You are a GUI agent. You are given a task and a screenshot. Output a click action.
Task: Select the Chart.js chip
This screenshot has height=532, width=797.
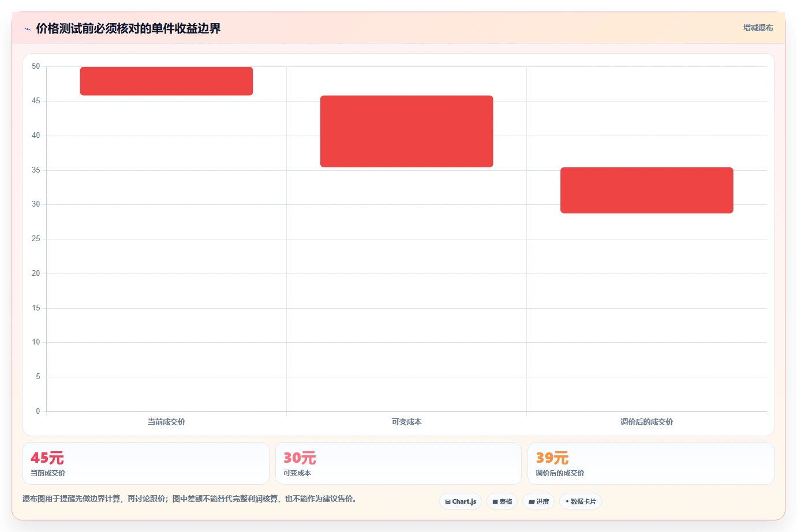pos(461,501)
